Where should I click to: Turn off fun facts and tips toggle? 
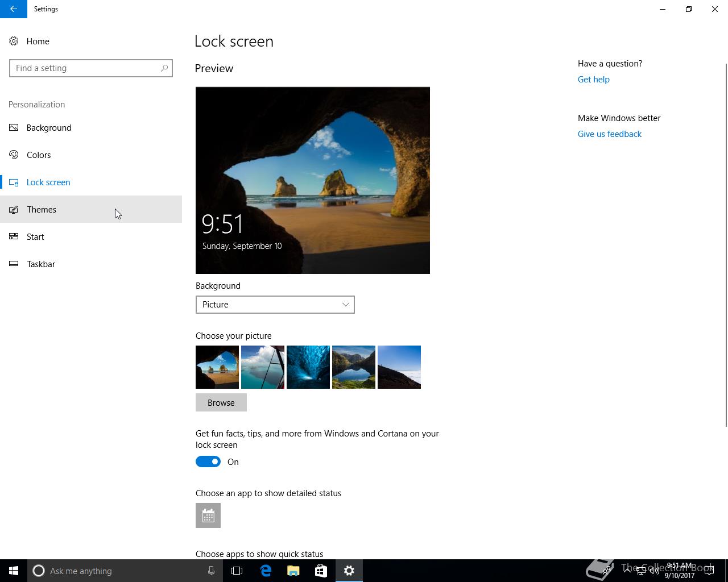pos(208,462)
